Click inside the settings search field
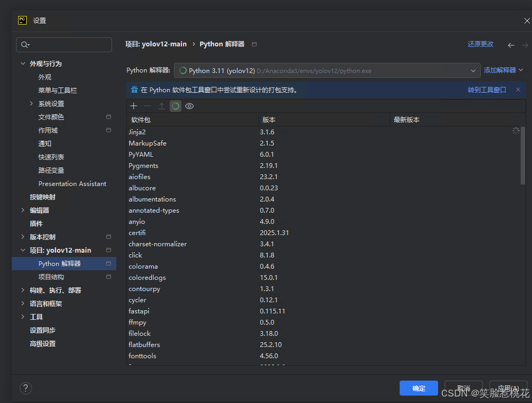This screenshot has height=403, width=532. coord(64,45)
